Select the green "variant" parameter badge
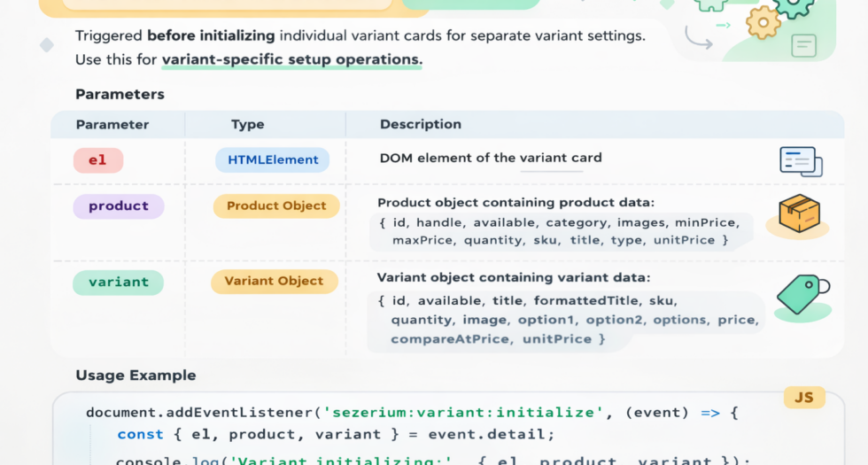The height and width of the screenshot is (465, 868). (119, 282)
